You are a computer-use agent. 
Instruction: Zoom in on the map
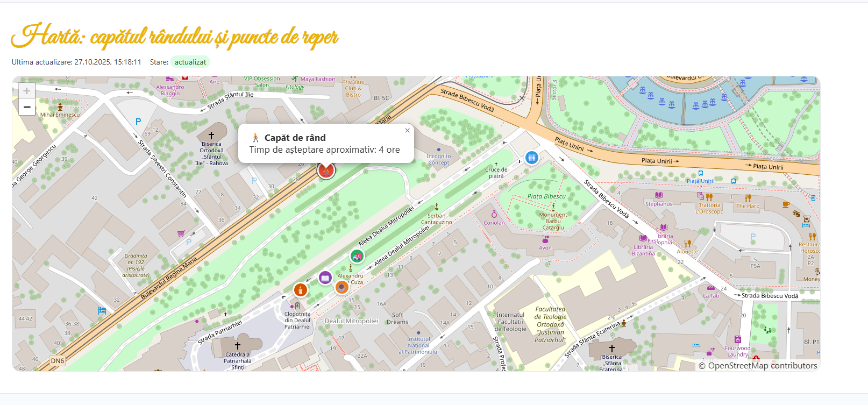click(x=27, y=91)
